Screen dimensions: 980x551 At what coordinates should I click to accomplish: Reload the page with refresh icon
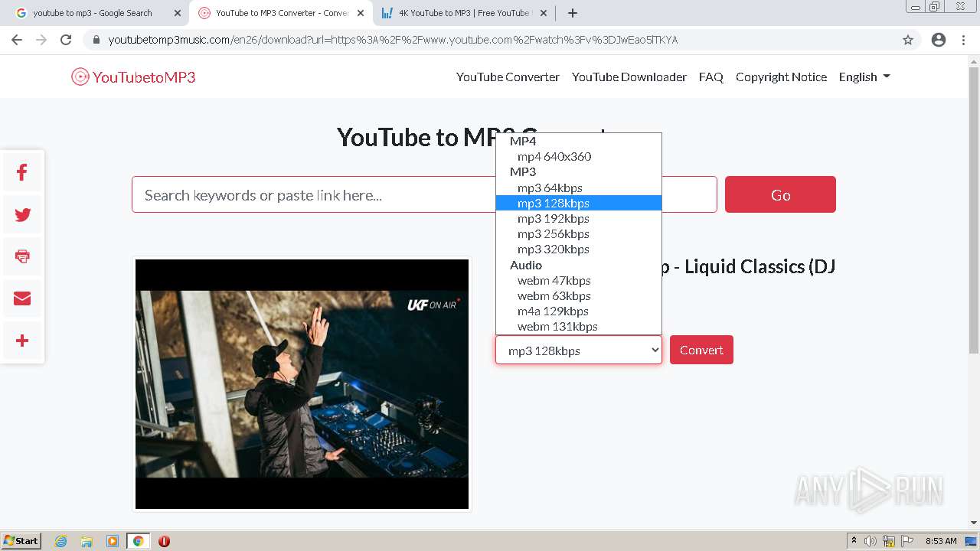66,40
